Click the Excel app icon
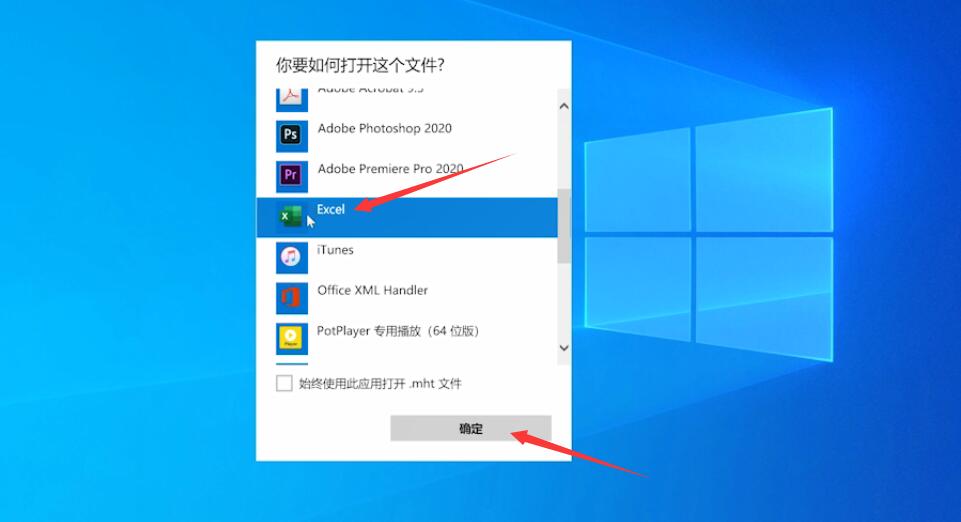The height and width of the screenshot is (522, 961). (x=292, y=217)
